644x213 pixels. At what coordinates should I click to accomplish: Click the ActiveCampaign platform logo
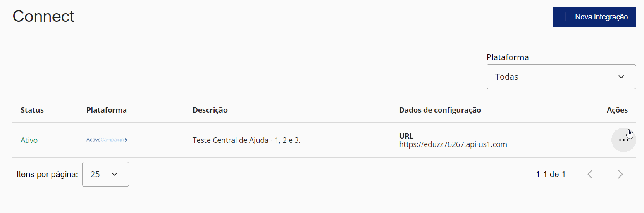tap(107, 140)
